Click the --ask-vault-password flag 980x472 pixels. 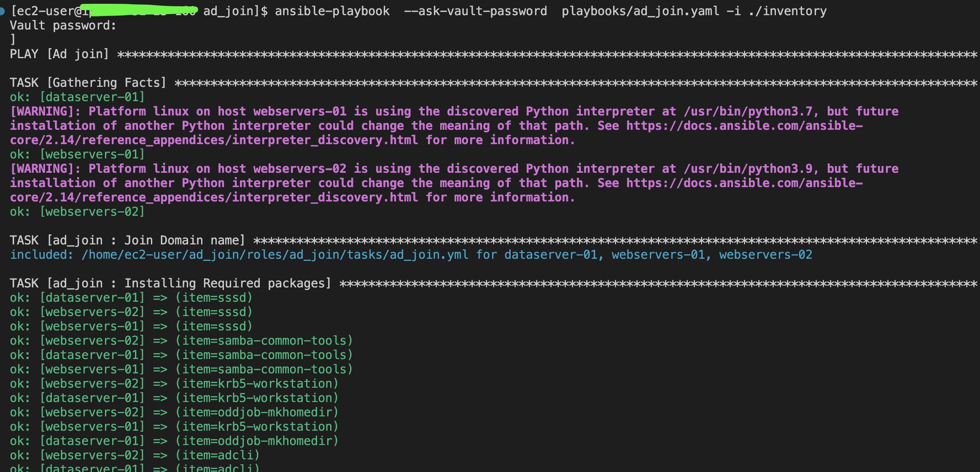tap(475, 11)
